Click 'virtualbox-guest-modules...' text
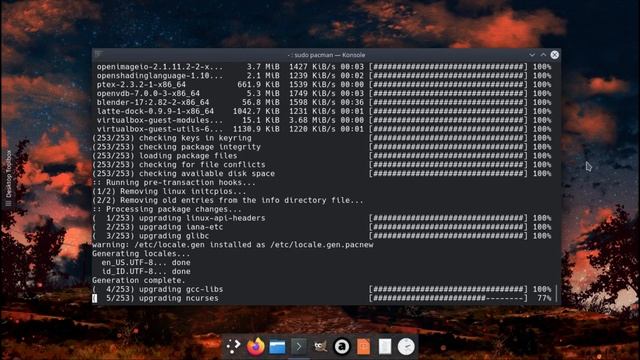 coord(160,120)
